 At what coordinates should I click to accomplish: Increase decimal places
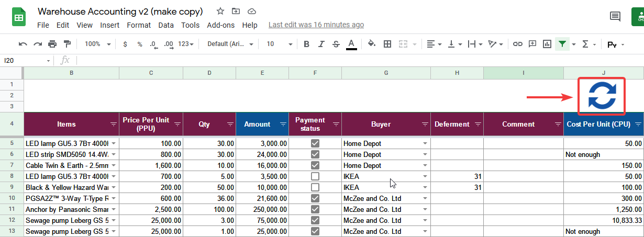pos(169,44)
